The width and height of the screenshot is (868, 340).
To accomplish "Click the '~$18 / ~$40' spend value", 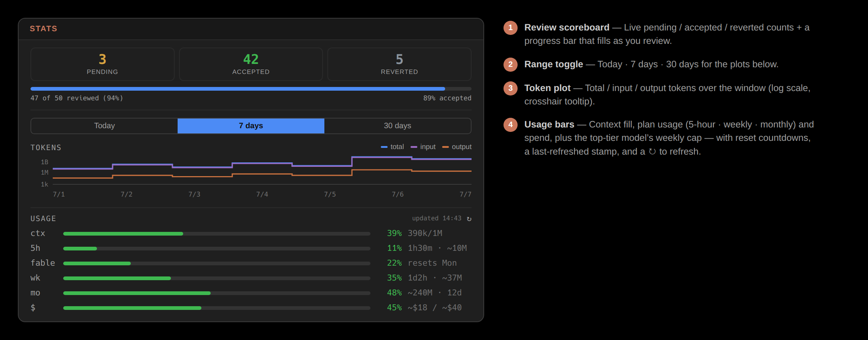I will (435, 308).
